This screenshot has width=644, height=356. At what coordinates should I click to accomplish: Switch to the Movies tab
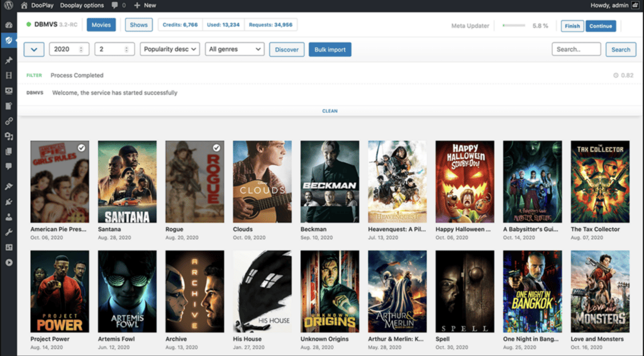[x=101, y=25]
